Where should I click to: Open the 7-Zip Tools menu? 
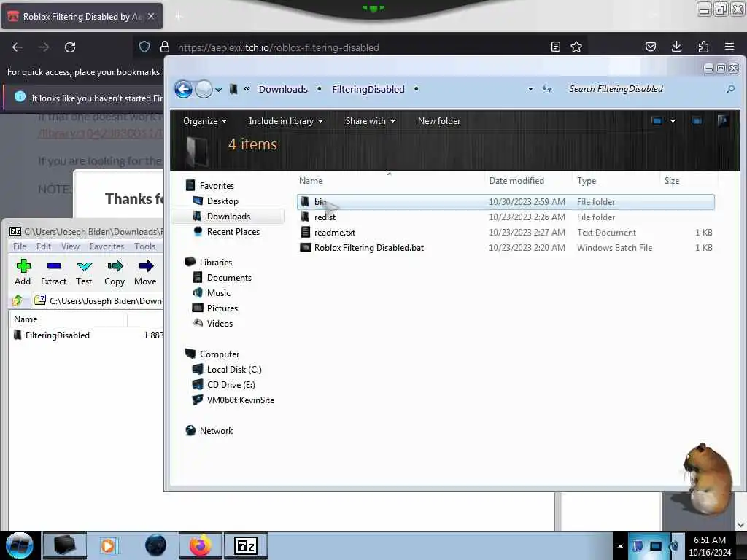[x=145, y=246]
